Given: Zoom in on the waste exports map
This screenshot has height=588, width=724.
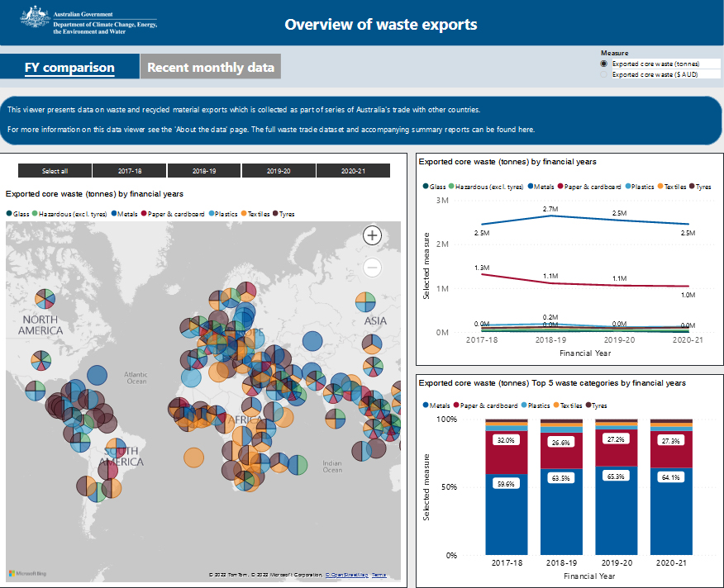Looking at the screenshot, I should [372, 235].
